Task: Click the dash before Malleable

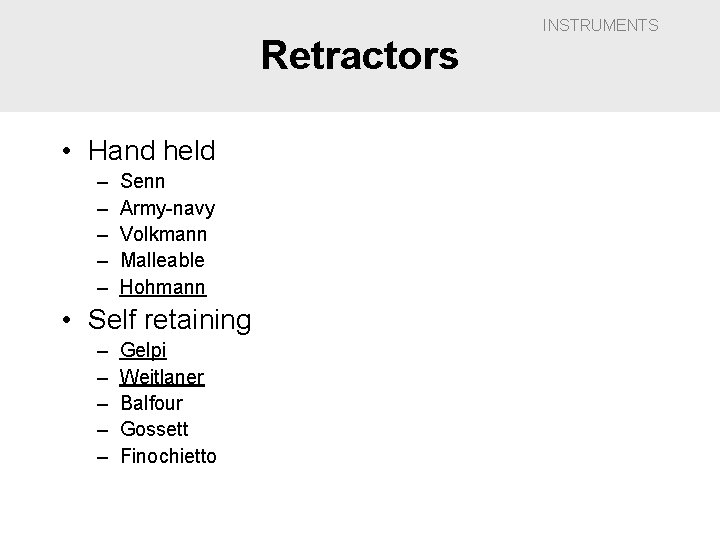Action: tap(103, 260)
